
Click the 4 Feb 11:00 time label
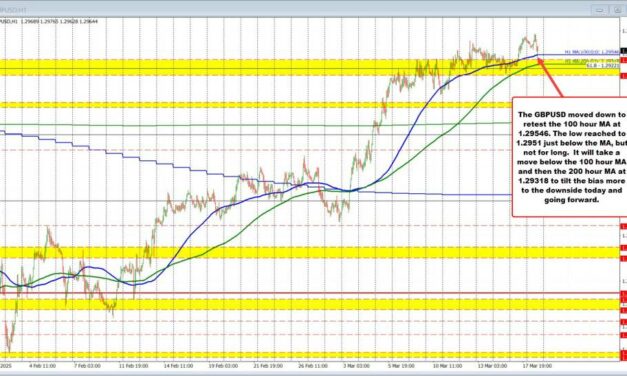click(42, 366)
